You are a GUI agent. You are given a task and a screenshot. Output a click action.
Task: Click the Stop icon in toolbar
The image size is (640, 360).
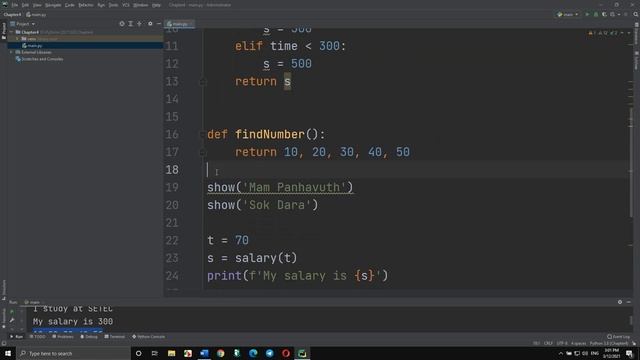coord(626,15)
